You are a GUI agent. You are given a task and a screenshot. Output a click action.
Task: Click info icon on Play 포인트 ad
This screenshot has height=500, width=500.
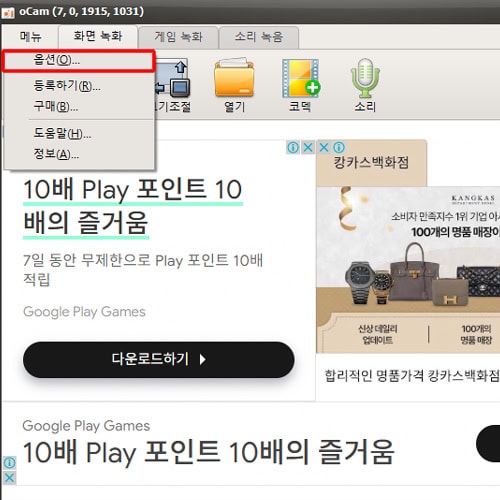293,147
